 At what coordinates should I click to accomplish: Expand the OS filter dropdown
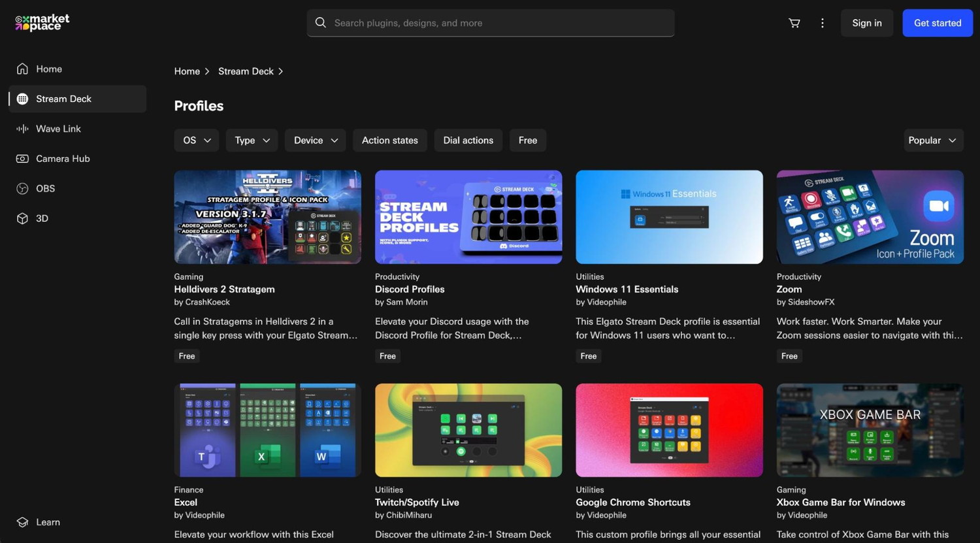[197, 140]
